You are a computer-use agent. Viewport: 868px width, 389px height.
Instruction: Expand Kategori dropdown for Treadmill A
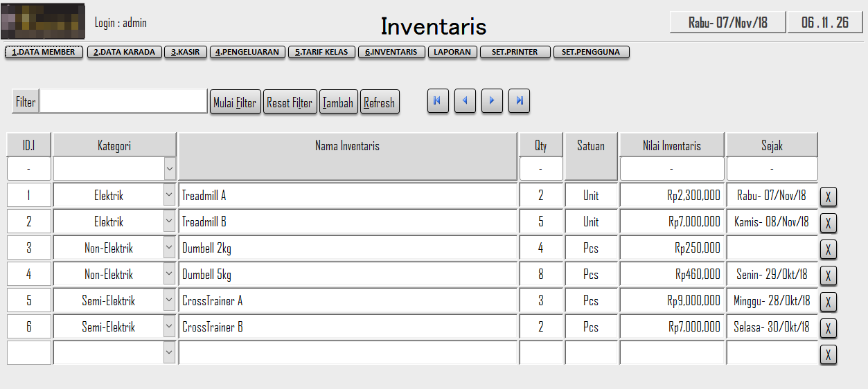coord(170,196)
